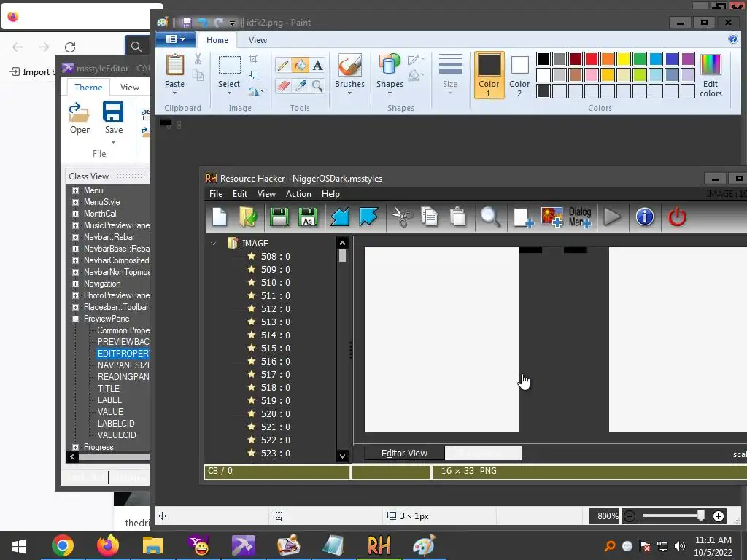Screen dimensions: 747x560
Task: Select the Eraser tool in Paint
Action: click(x=282, y=86)
